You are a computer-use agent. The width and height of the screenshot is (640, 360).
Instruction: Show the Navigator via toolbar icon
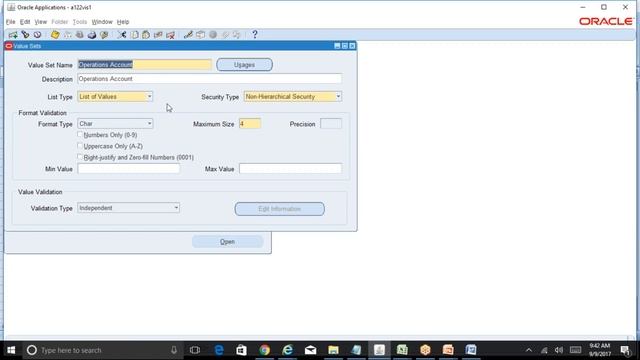[38, 35]
